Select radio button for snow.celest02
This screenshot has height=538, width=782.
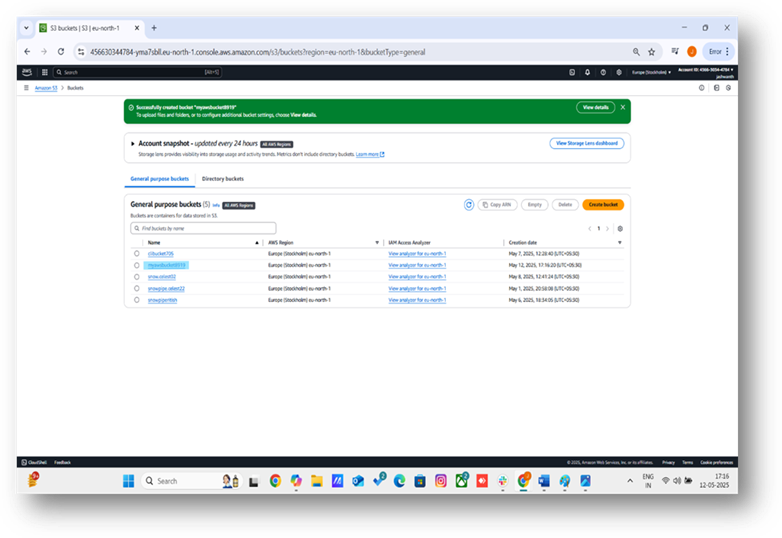(x=137, y=277)
